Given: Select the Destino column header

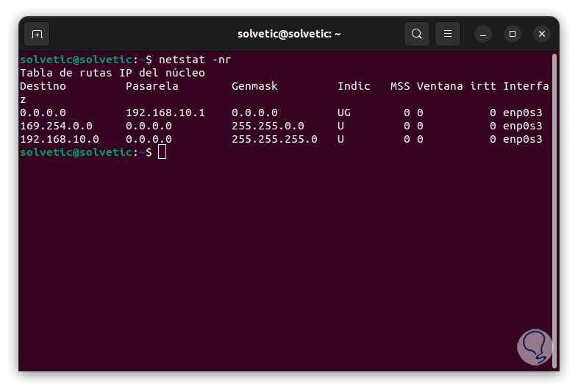Looking at the screenshot, I should point(43,86).
